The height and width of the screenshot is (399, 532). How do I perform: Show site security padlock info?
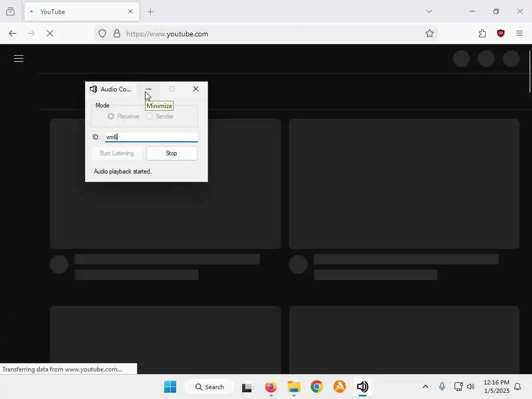117,33
